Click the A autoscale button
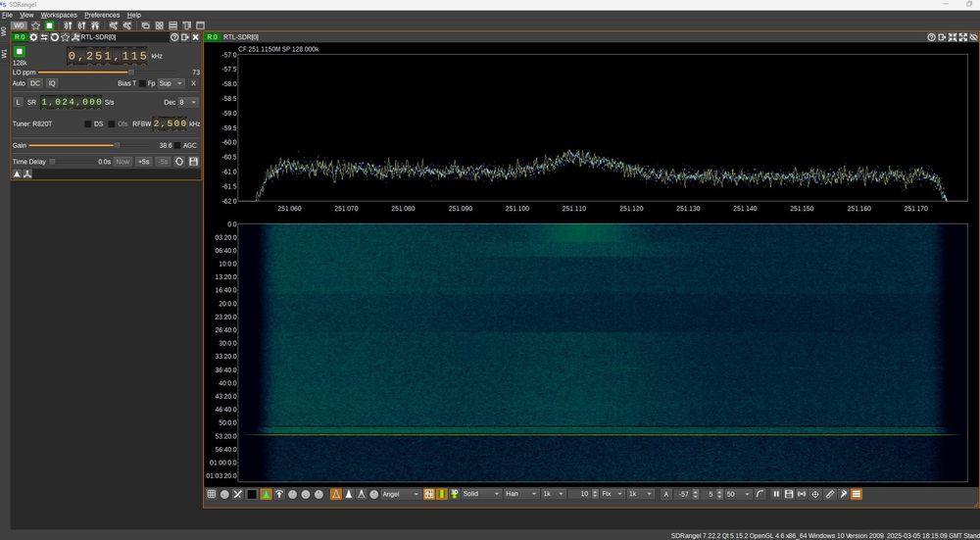The width and height of the screenshot is (980, 540). 666,494
